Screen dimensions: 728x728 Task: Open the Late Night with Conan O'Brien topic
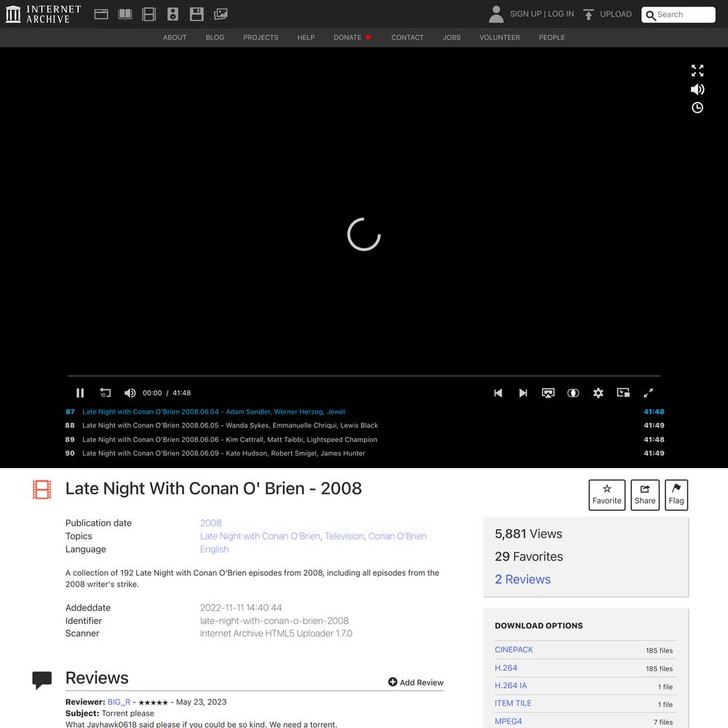point(260,536)
